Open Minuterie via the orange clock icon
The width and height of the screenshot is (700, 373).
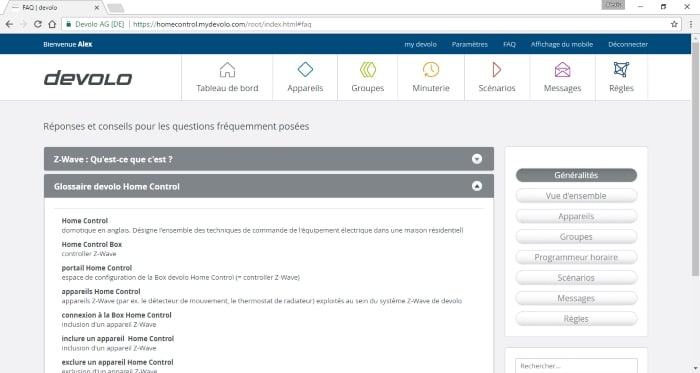(x=431, y=70)
